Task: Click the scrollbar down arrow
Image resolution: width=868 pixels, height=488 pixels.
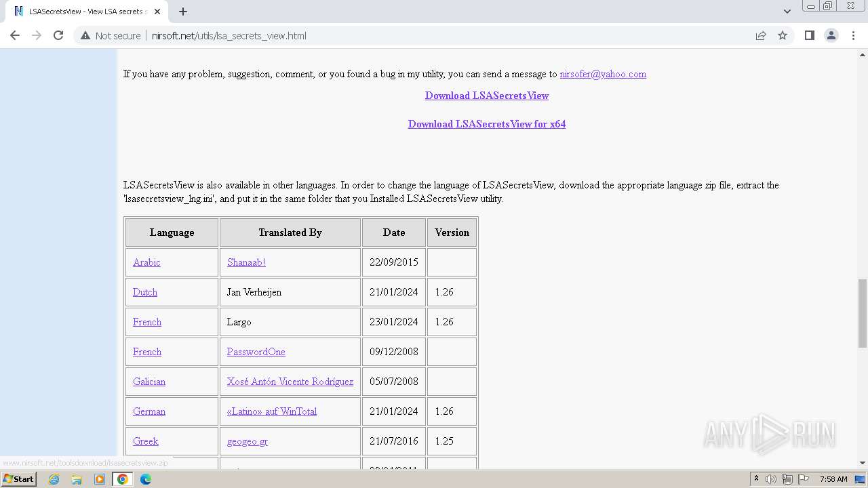Action: coord(863,463)
